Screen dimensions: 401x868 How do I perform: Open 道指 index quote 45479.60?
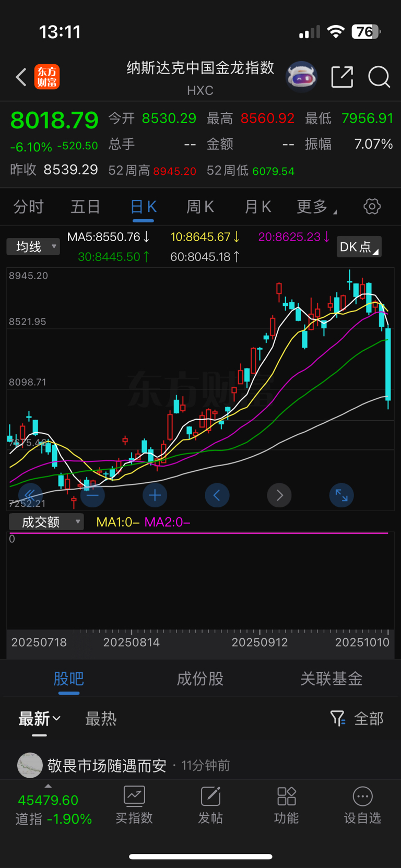48,800
